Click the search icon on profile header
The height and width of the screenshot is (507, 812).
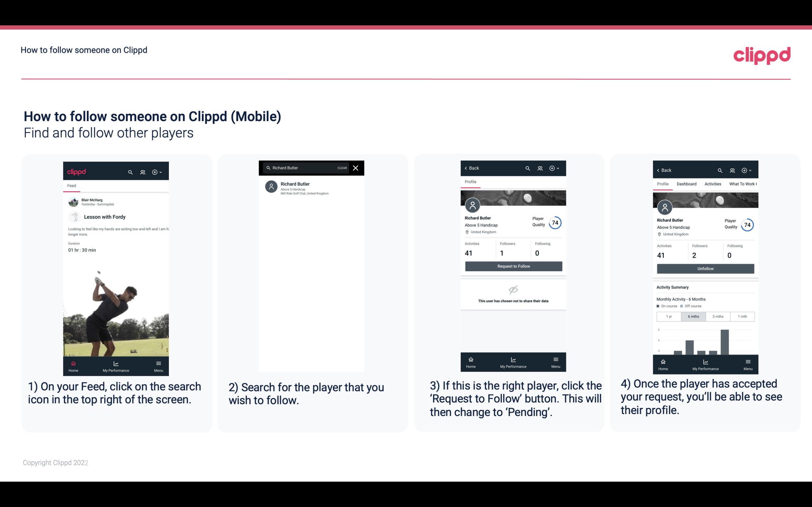pyautogui.click(x=527, y=168)
